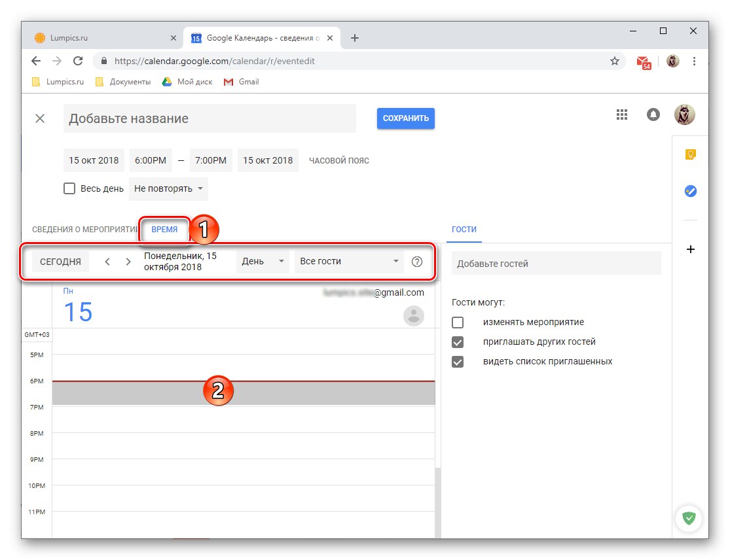Open Google Keep in the side panel
This screenshot has width=730, height=560.
point(689,154)
